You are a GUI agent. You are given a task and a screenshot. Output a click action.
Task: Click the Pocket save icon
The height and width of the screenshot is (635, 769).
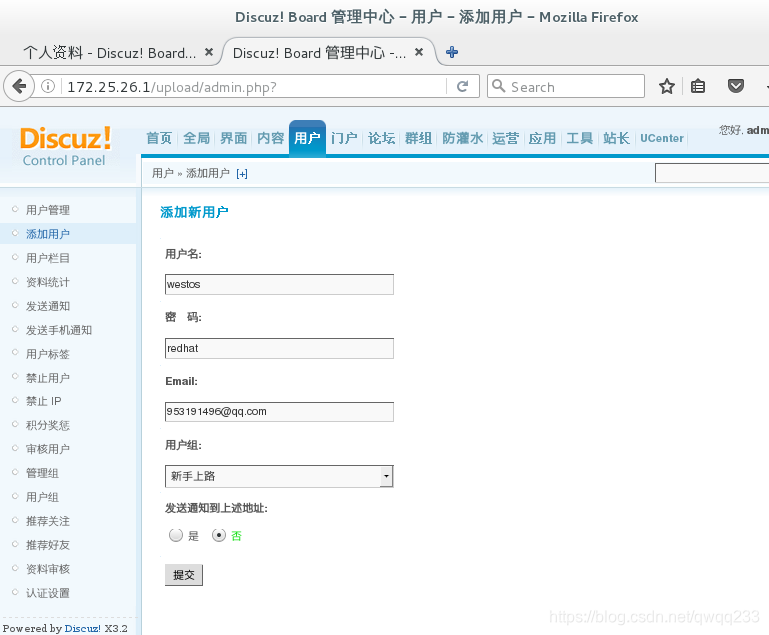[735, 87]
